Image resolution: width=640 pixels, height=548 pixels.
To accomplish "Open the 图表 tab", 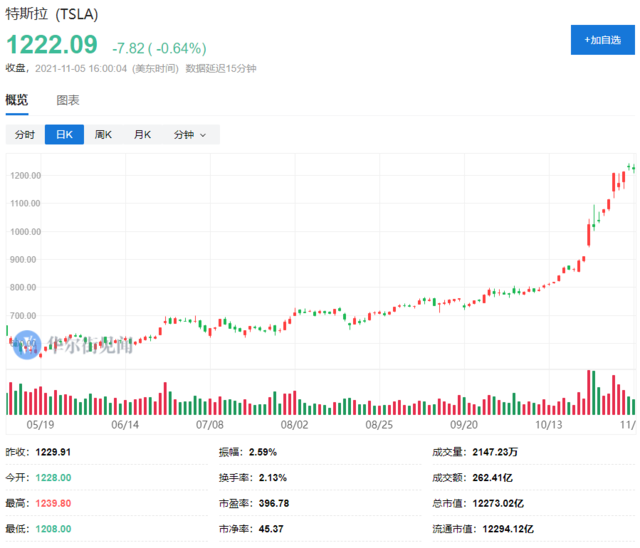I will (x=68, y=100).
